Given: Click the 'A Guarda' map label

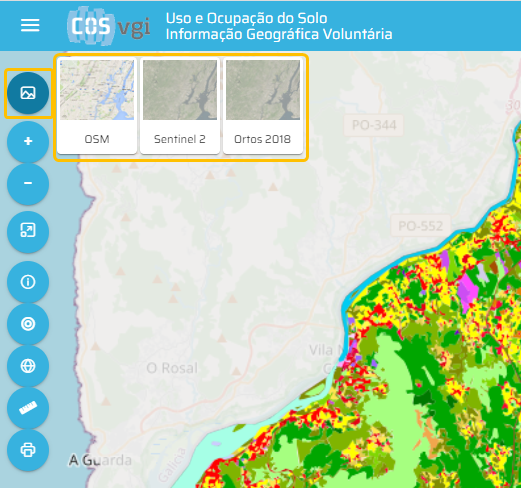Looking at the screenshot, I should pos(100,460).
